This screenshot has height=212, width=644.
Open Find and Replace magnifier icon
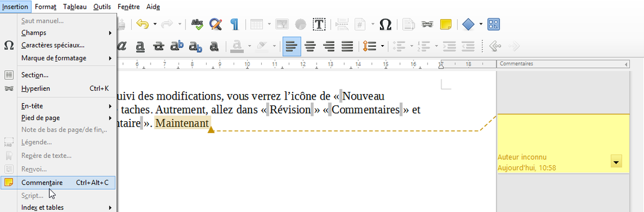click(x=215, y=24)
